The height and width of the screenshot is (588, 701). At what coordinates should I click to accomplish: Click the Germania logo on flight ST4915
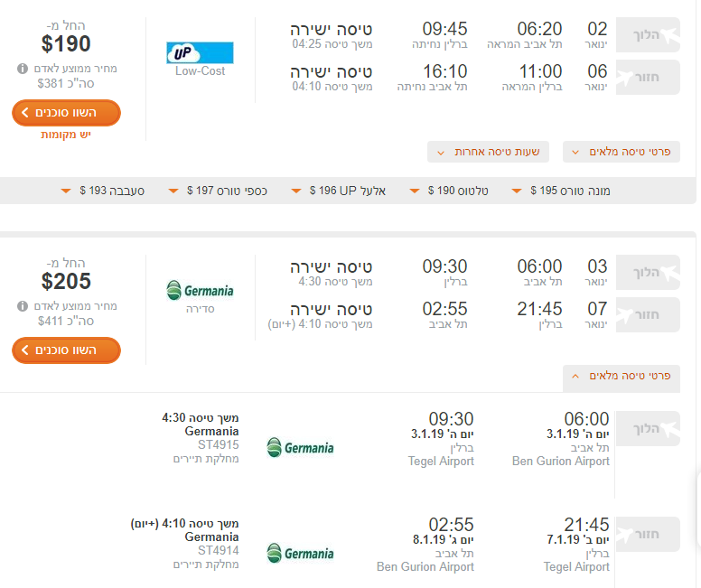point(300,447)
